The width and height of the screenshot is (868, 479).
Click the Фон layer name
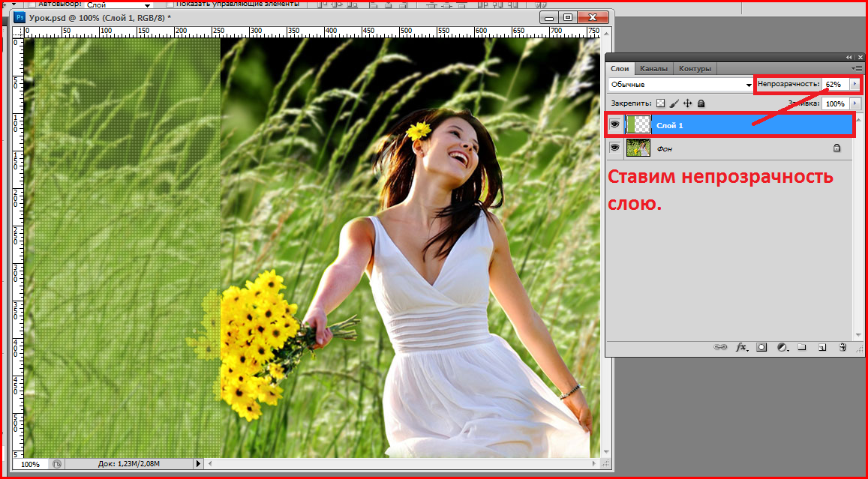[x=664, y=148]
